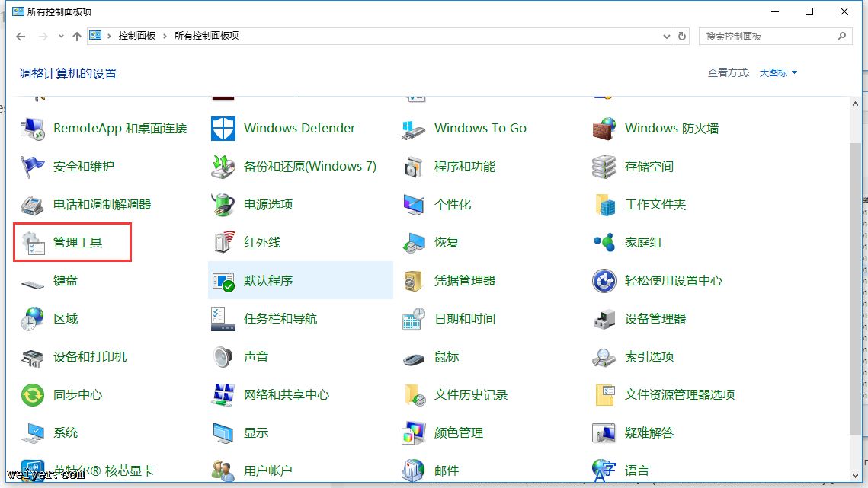Open the 默认程序 link
The image size is (868, 488).
(268, 281)
